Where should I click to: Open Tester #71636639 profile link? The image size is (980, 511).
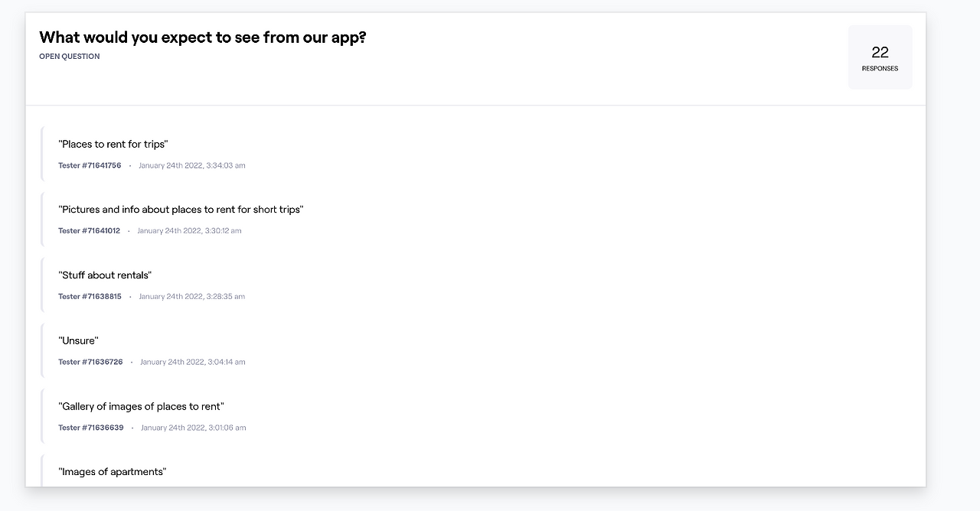coord(90,428)
